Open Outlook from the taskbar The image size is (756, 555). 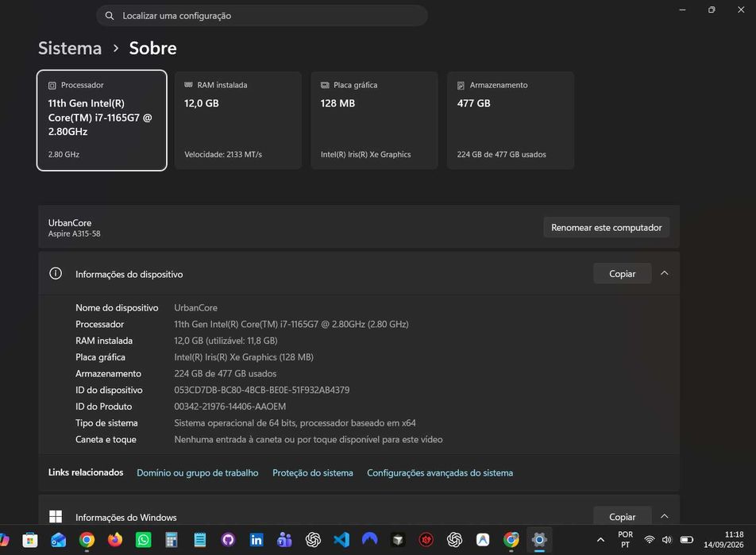(58, 540)
